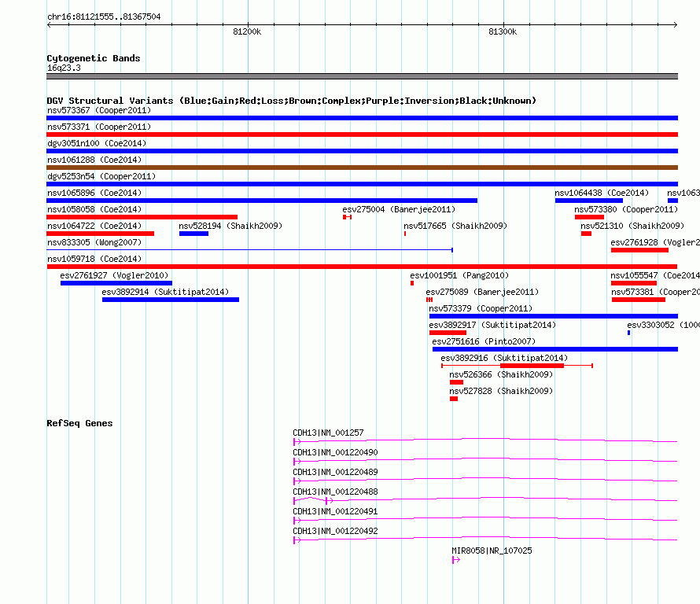The width and height of the screenshot is (700, 604).
Task: Click the esv2751616 (Pinto2007) blue bar
Action: click(x=555, y=349)
